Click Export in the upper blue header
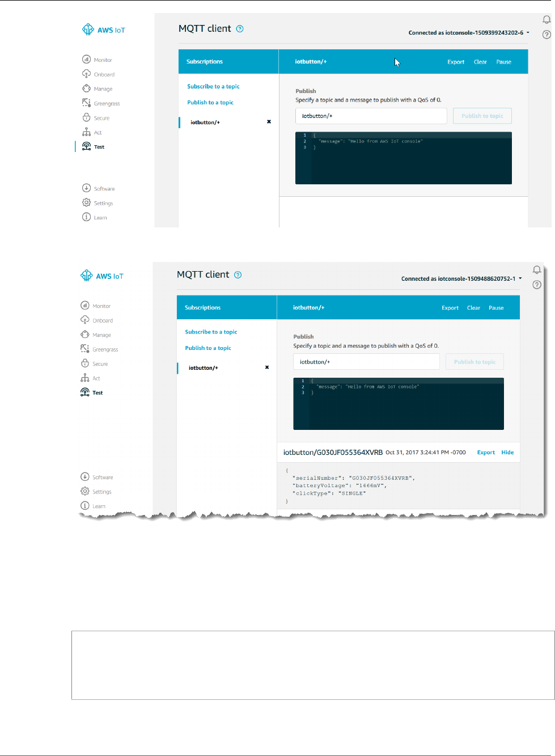555x756 pixels. coord(456,62)
